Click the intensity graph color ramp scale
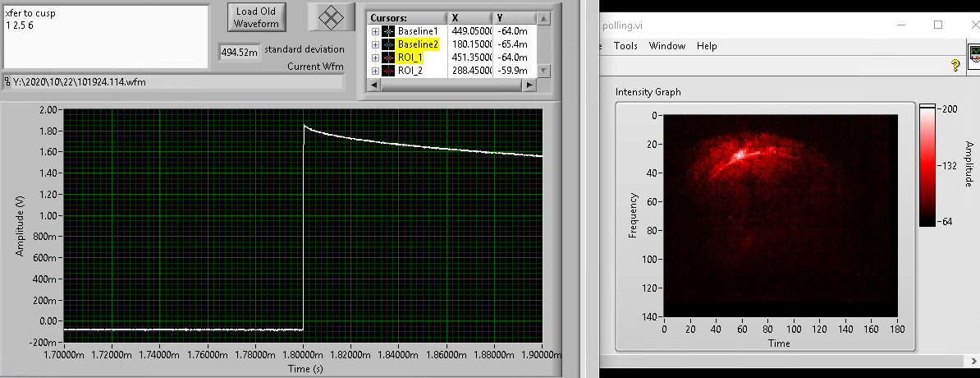This screenshot has height=378, width=980. 927,165
